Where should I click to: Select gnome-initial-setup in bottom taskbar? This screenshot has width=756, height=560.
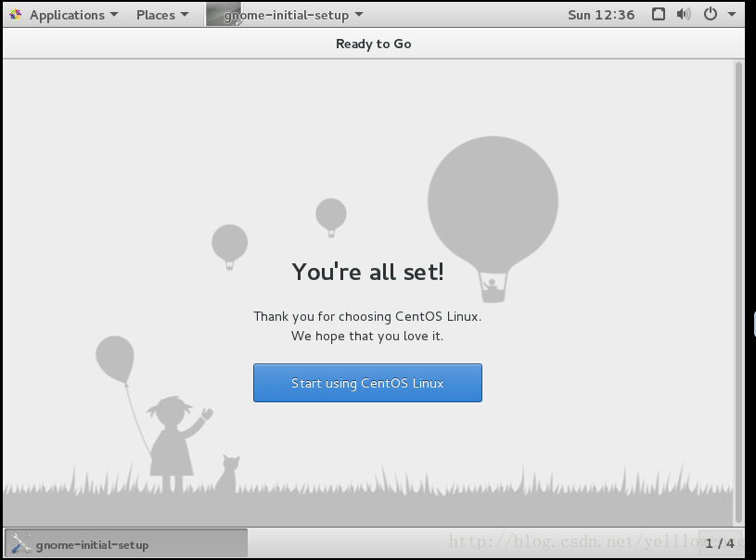point(126,543)
